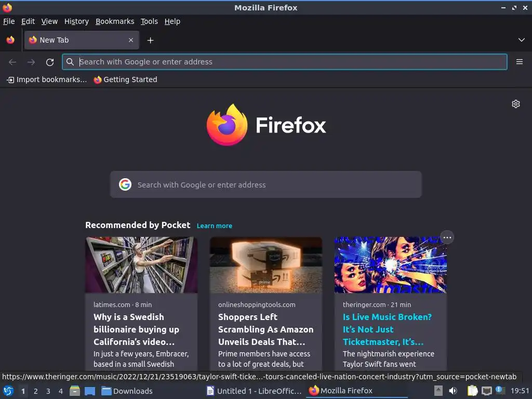Open the View menu
The width and height of the screenshot is (532, 399).
49,21
